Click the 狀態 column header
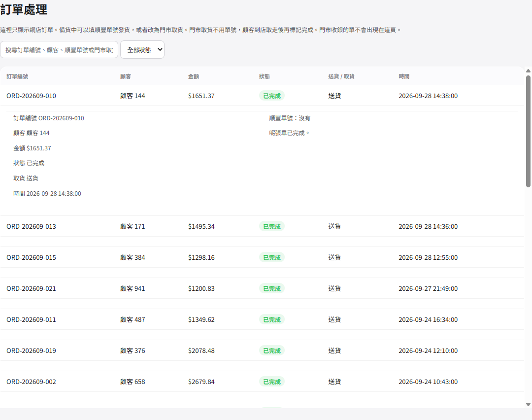The width and height of the screenshot is (532, 420). click(x=265, y=76)
